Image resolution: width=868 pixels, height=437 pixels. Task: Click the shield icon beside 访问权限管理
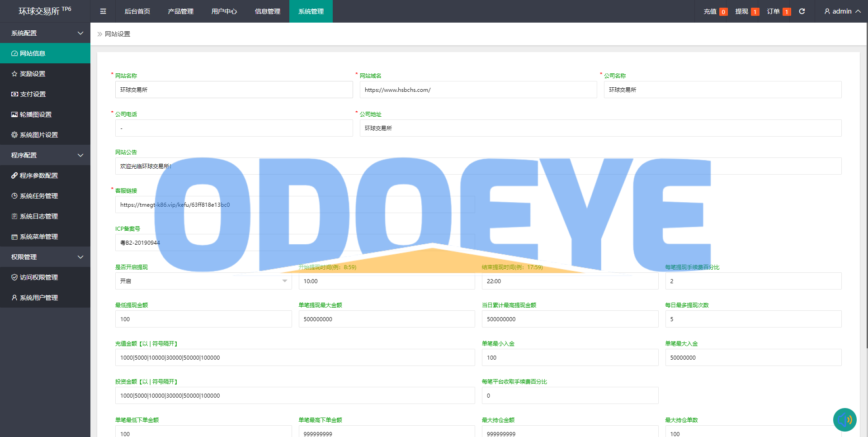tap(14, 277)
